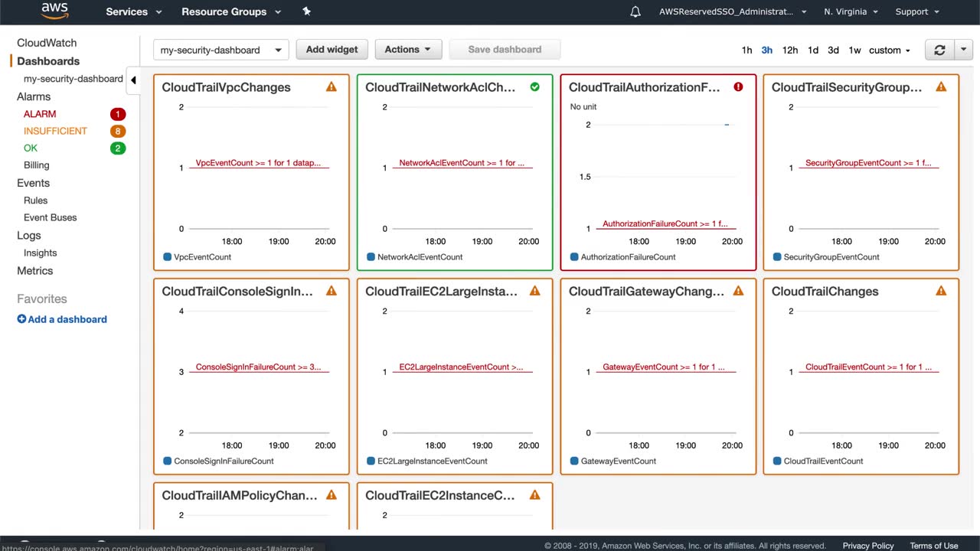Click Add a dashboard link
The image size is (980, 551).
[x=62, y=319]
